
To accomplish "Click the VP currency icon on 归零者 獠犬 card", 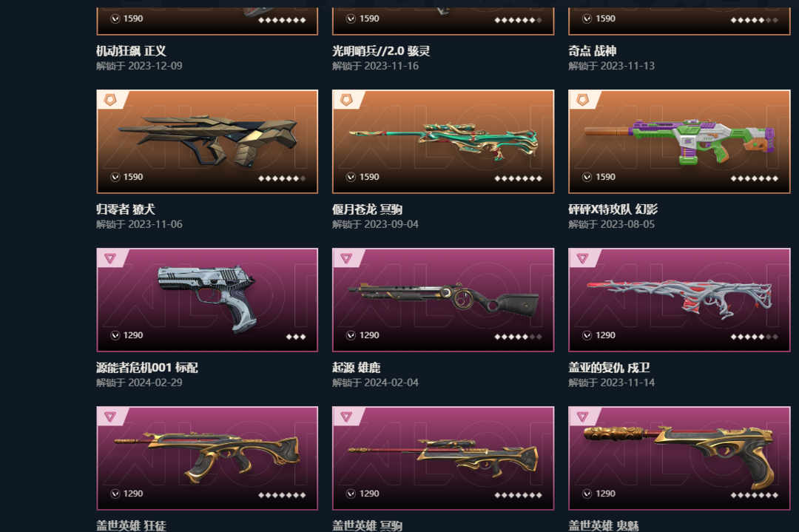I will point(115,177).
